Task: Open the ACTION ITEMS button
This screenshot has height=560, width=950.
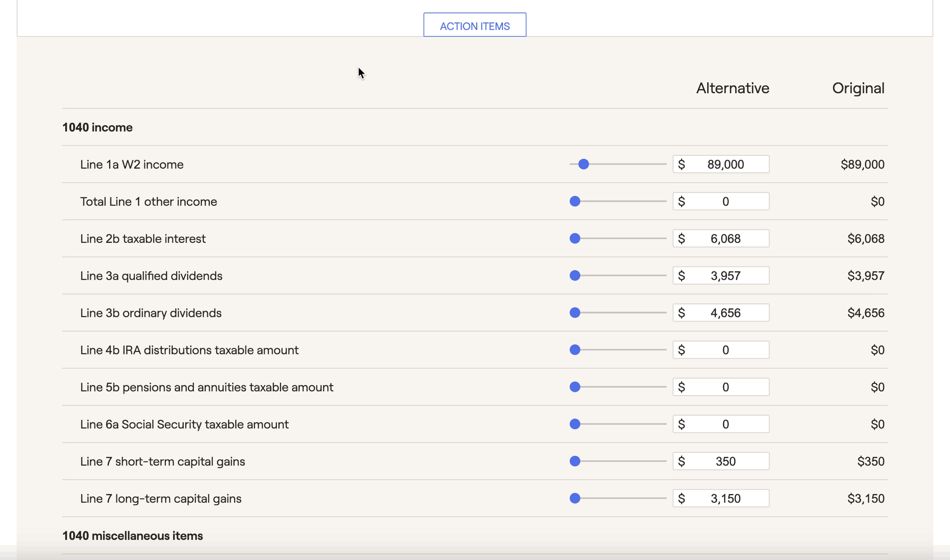Action: 475,25
